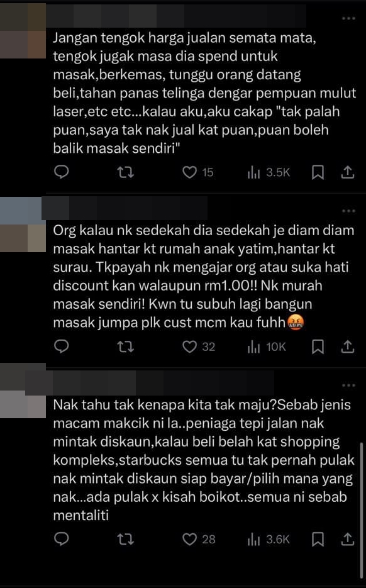Retweet the post about 'harga jualan'

pyautogui.click(x=125, y=172)
